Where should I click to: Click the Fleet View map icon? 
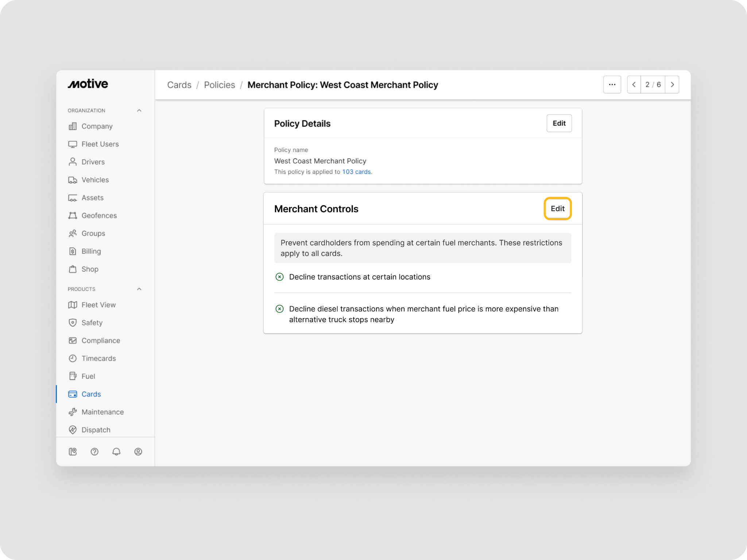click(73, 305)
